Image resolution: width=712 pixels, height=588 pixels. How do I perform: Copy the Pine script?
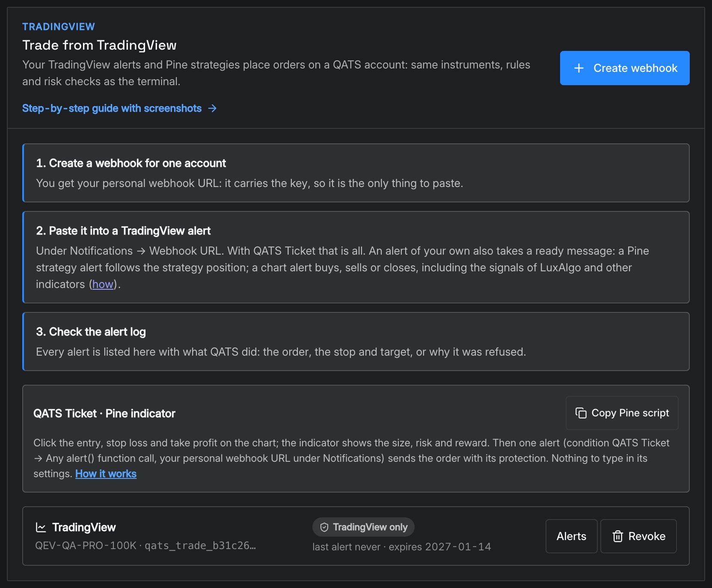622,413
